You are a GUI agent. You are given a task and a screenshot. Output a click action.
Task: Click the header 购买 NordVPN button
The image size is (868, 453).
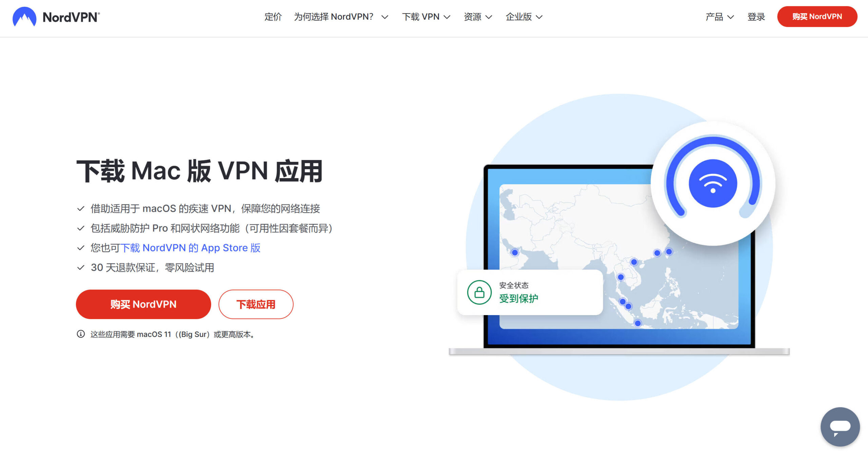coord(817,17)
